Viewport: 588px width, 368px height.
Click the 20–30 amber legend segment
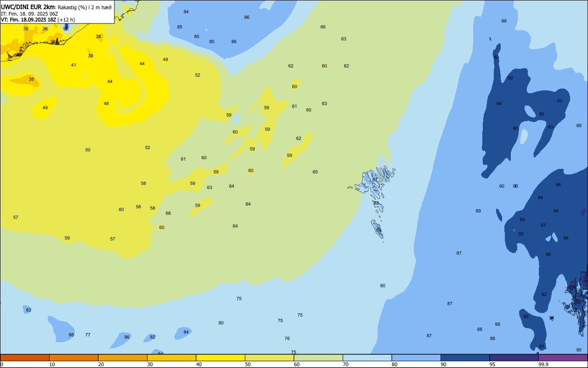coord(123,357)
